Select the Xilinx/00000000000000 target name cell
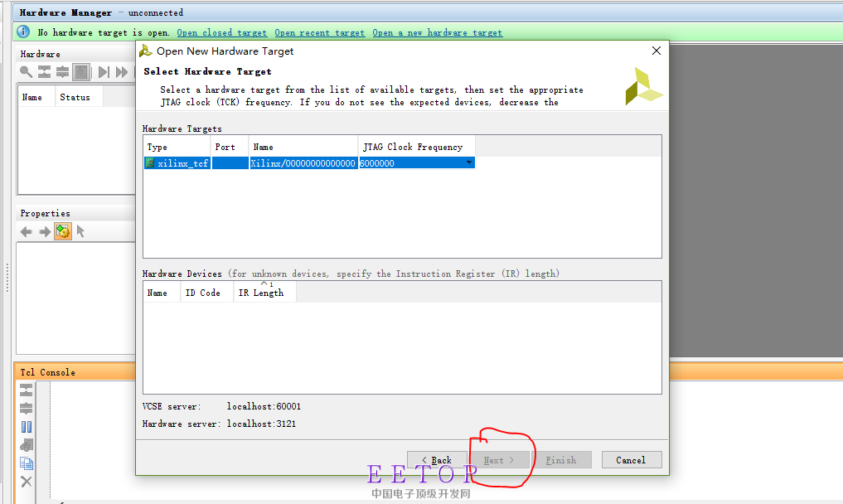 point(303,163)
